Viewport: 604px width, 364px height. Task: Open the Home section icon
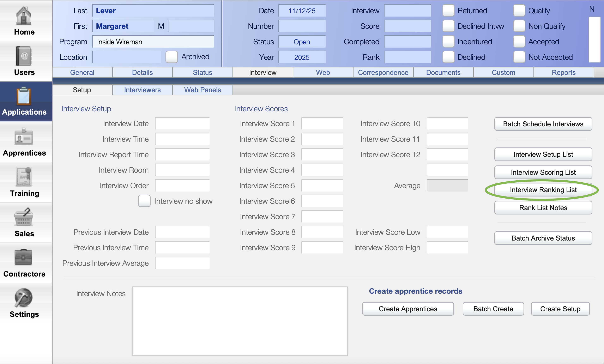pos(24,16)
